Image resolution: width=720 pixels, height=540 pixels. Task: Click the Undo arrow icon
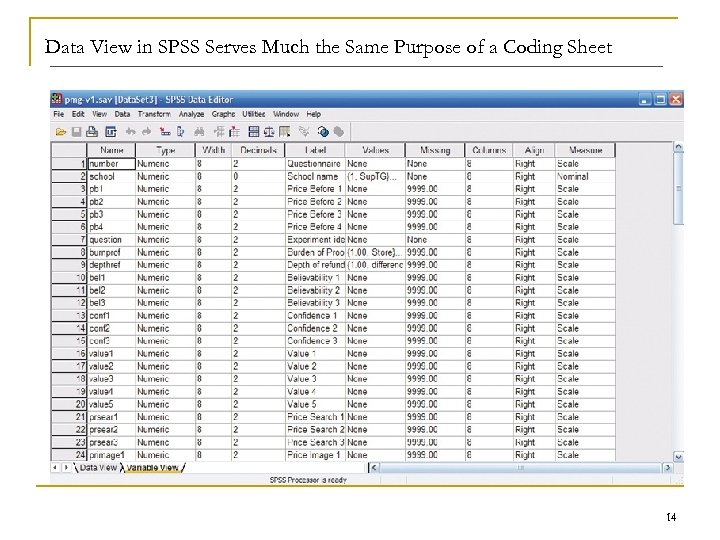coord(130,132)
